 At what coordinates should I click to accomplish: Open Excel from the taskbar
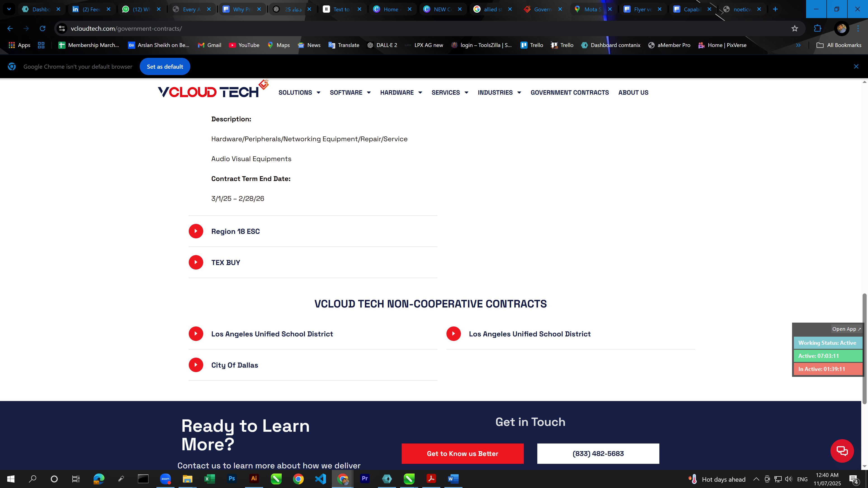210,479
